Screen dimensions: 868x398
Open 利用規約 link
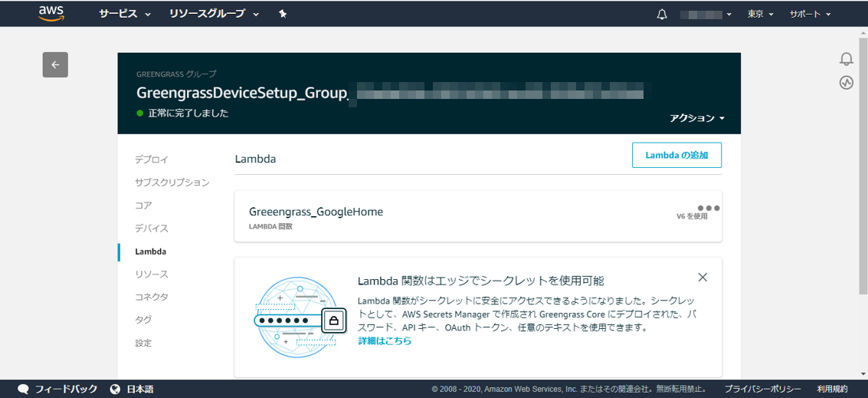coord(832,389)
